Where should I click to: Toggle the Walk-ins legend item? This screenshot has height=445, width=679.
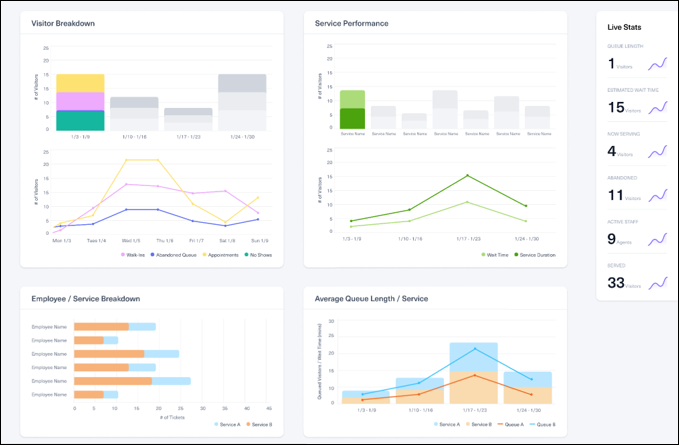[133, 255]
